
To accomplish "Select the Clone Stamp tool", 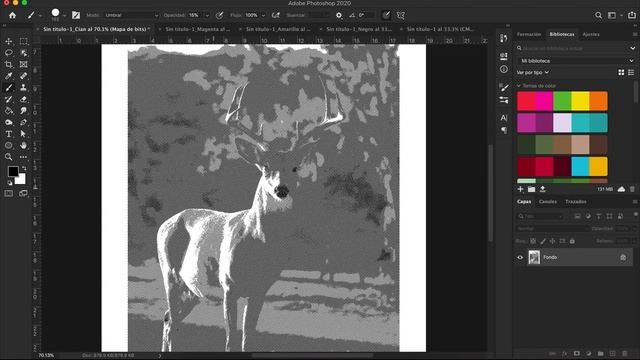I will tap(23, 87).
